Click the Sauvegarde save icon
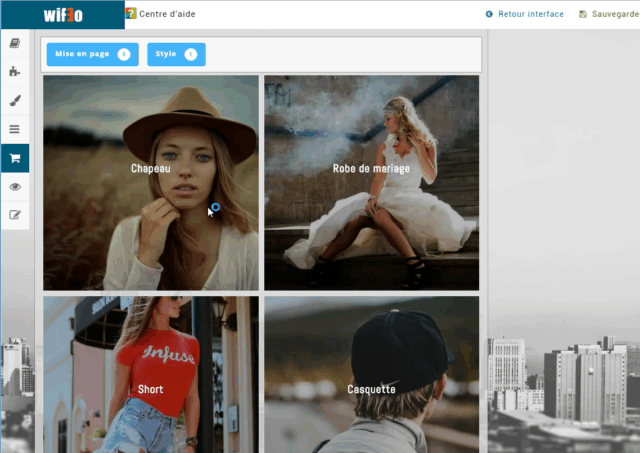 583,14
